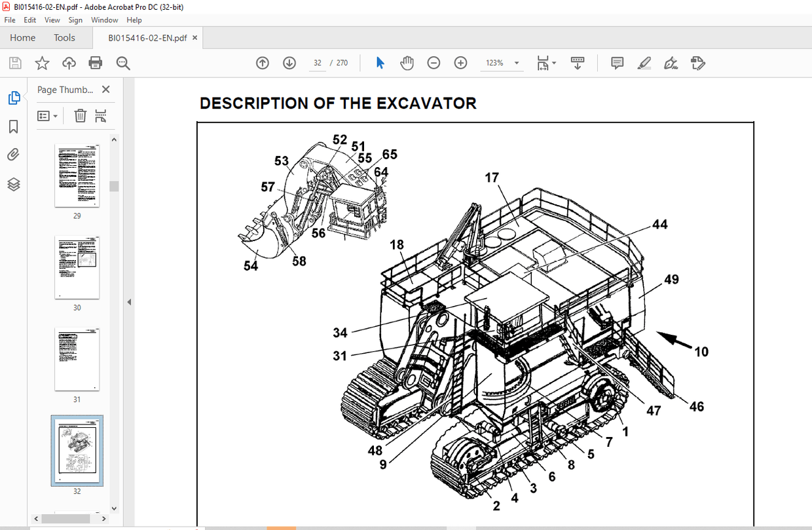Open the View menu
Screen dimensions: 812x530
(x=52, y=20)
